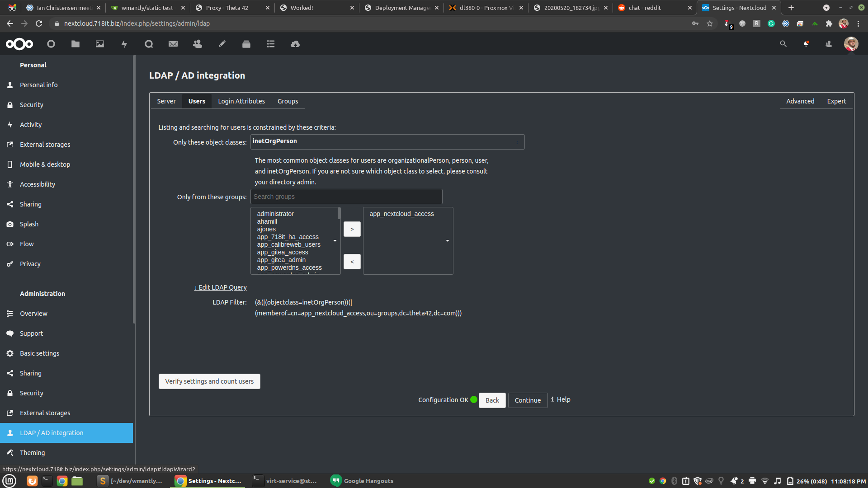Screen dimensions: 868x488
Task: Open the Mail envelope icon
Action: coord(173,44)
